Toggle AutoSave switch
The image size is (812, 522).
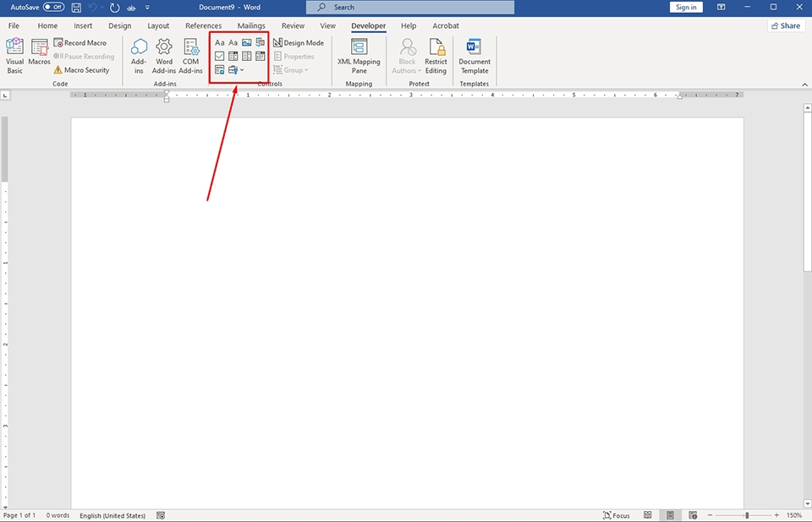point(53,8)
